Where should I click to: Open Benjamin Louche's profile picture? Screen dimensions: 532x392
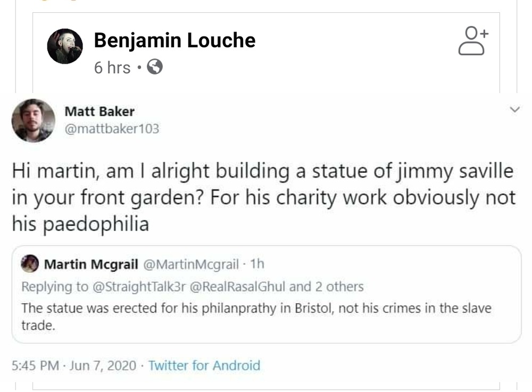tap(65, 46)
